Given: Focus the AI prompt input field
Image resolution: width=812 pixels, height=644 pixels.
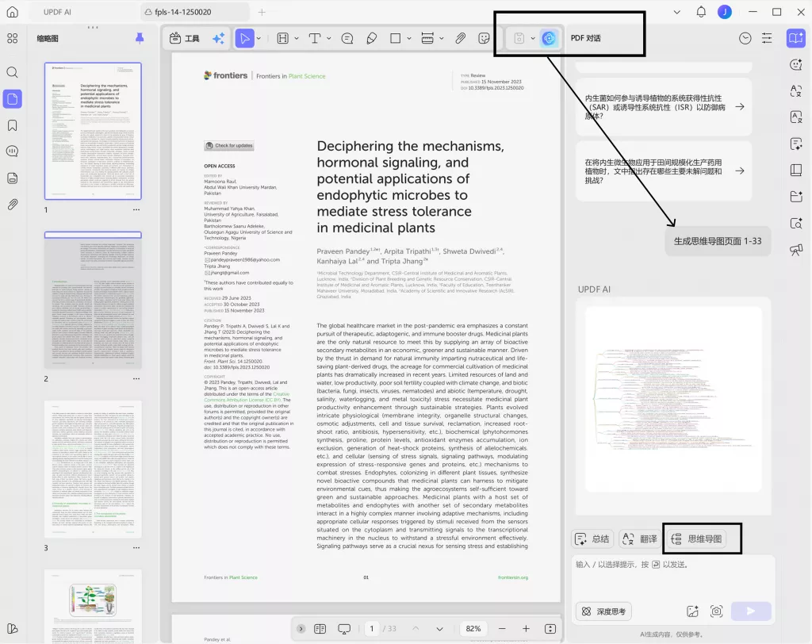Looking at the screenshot, I should tap(673, 576).
